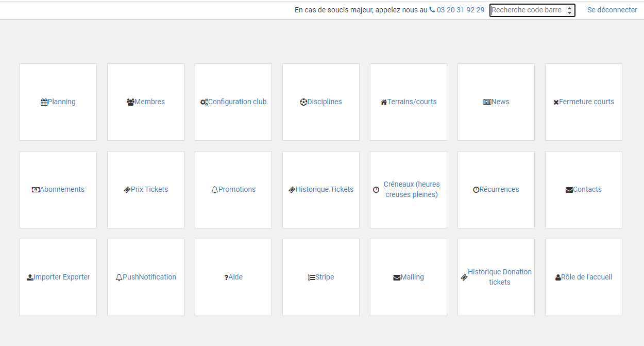Image resolution: width=644 pixels, height=346 pixels.
Task: Click the gears icon for Configuration club
Action: click(204, 102)
